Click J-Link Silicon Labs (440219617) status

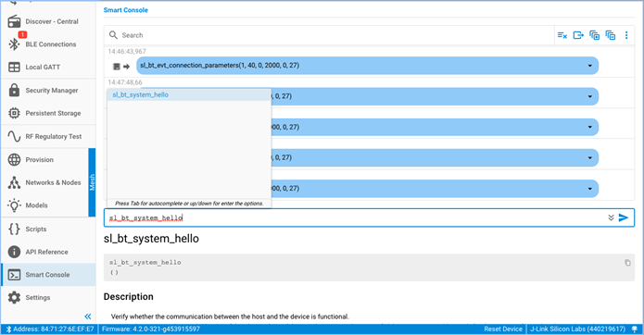578,329
